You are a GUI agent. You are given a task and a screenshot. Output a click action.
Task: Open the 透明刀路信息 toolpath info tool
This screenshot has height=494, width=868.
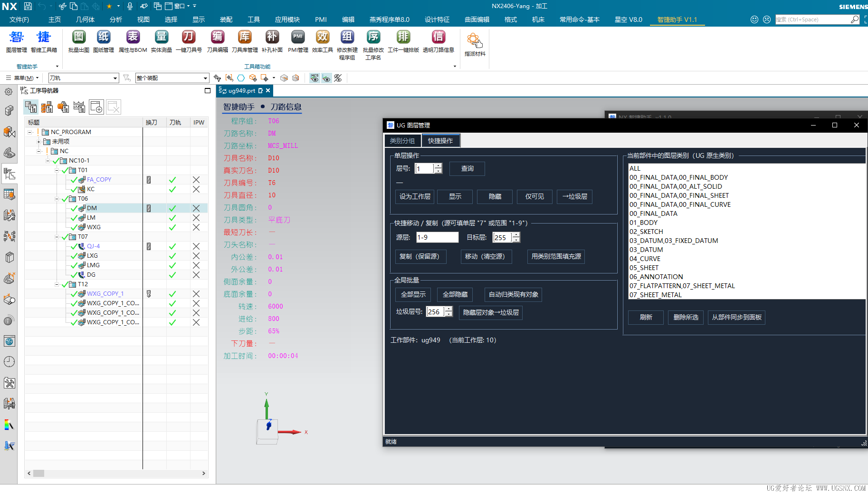(x=439, y=41)
